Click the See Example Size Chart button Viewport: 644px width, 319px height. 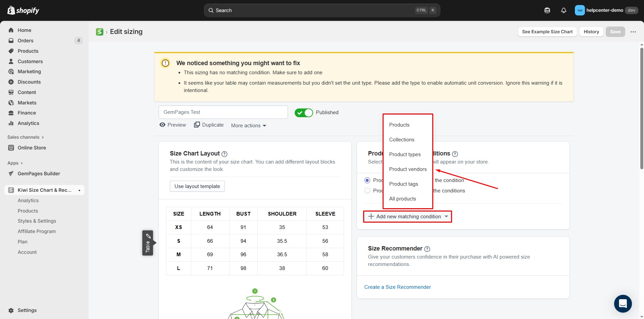[547, 32]
